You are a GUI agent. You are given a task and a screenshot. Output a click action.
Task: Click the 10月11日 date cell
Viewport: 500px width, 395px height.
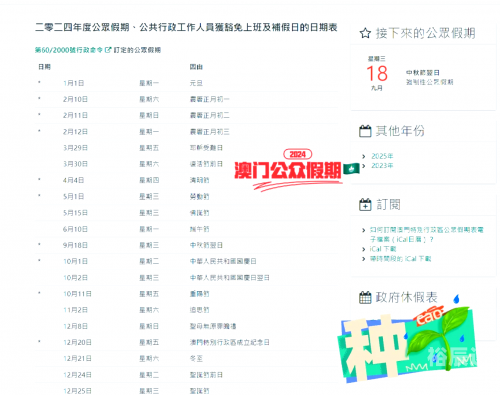click(77, 294)
